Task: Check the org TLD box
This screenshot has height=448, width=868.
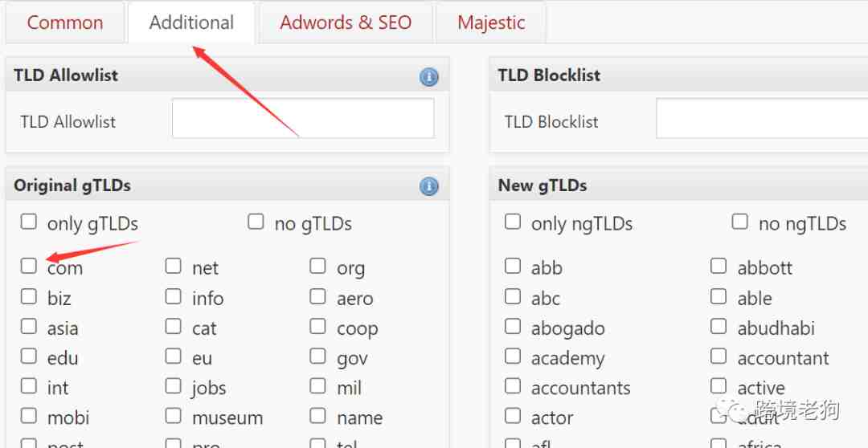Action: (x=317, y=266)
